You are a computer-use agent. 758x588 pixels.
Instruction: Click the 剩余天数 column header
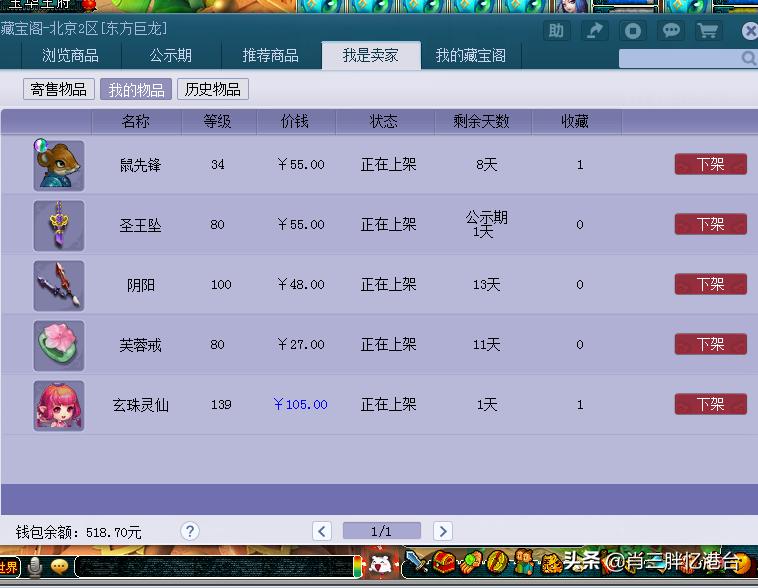tap(481, 121)
